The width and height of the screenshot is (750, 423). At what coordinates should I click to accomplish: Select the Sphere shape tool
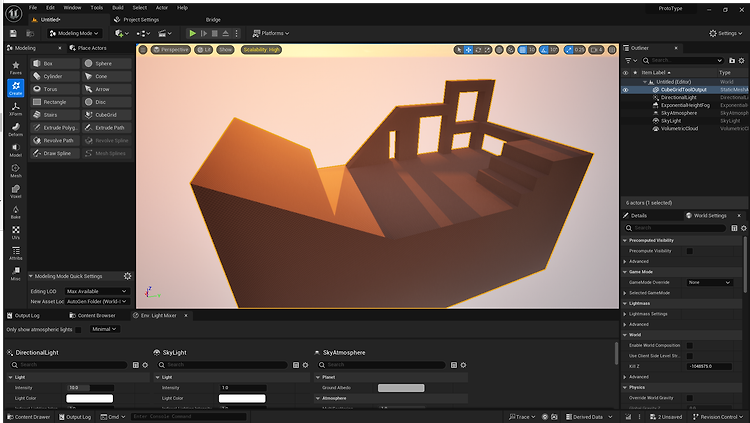(107, 64)
